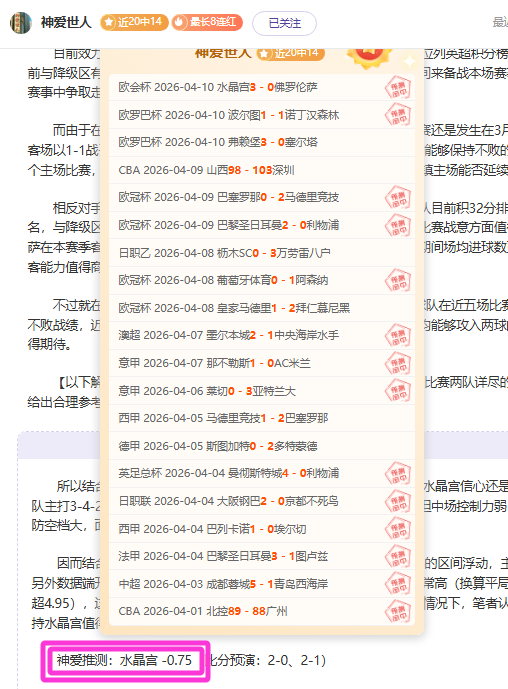Click the hit stamp on 巴列卡诺 埃尔切 row
This screenshot has width=508, height=689.
(398, 529)
